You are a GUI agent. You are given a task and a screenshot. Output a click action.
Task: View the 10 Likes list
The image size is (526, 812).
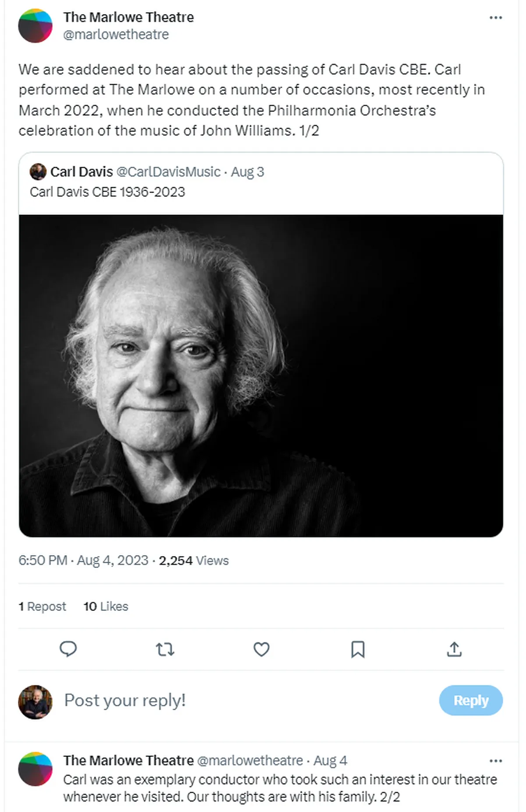point(106,606)
